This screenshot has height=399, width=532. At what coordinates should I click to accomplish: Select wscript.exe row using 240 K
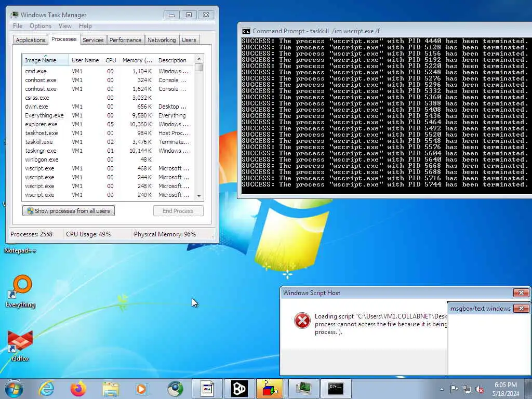point(108,195)
